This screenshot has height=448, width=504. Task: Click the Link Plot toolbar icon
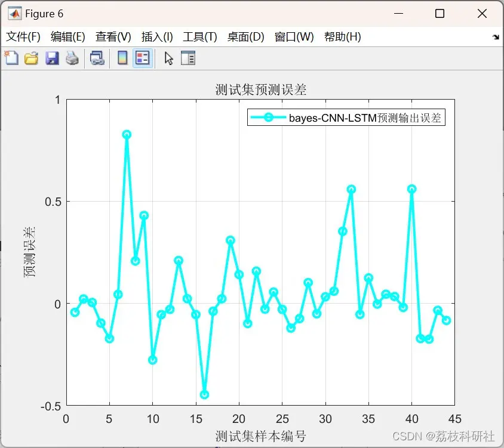(x=97, y=58)
